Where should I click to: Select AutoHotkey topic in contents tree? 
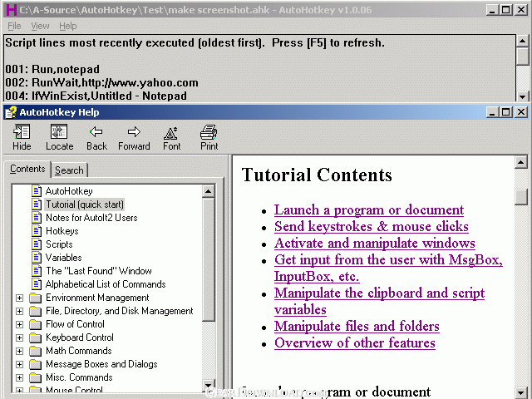click(69, 191)
